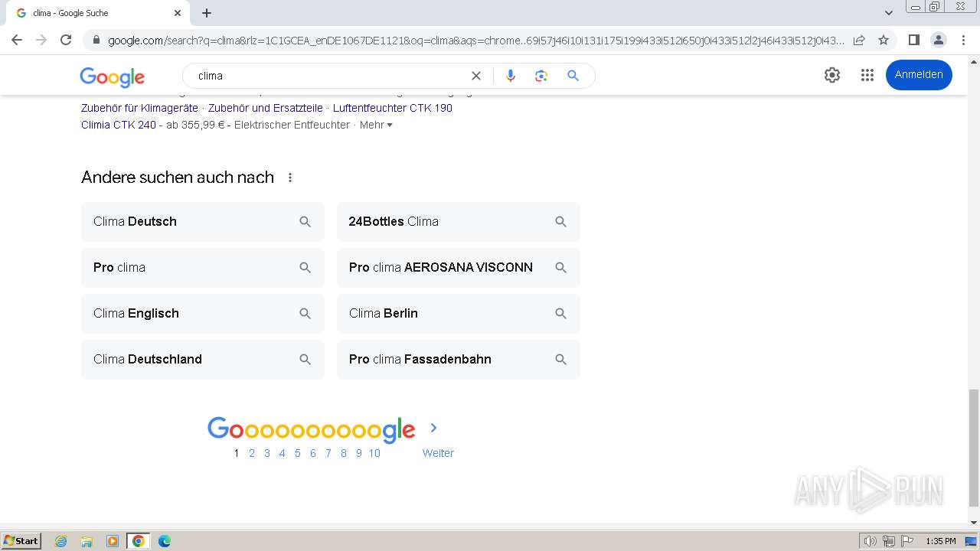The width and height of the screenshot is (980, 551).
Task: Go to results page 9
Action: [359, 453]
